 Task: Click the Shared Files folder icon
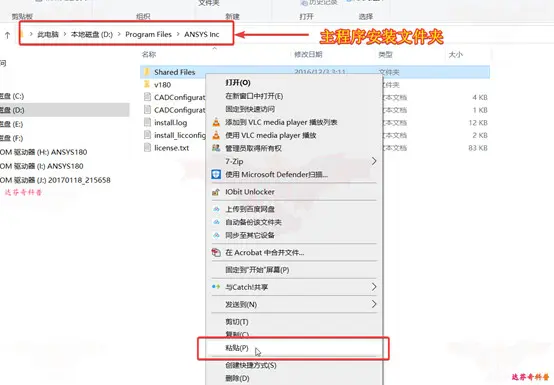coord(147,72)
